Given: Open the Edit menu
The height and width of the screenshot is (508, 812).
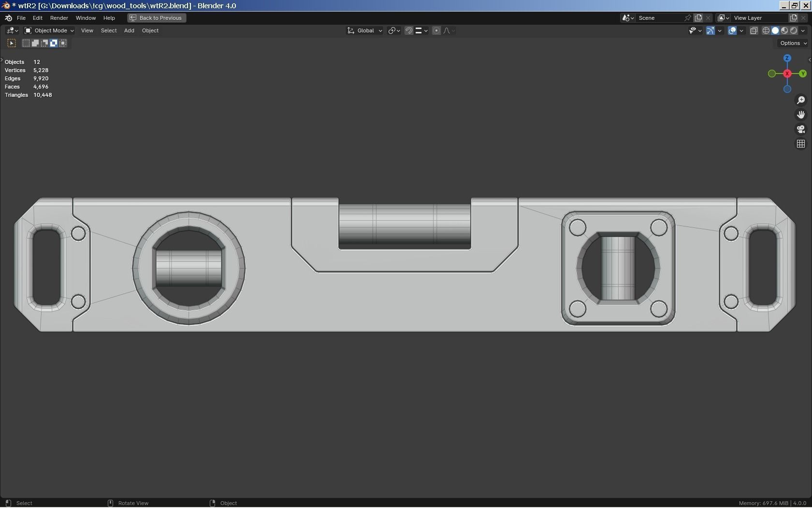Looking at the screenshot, I should click(x=37, y=18).
